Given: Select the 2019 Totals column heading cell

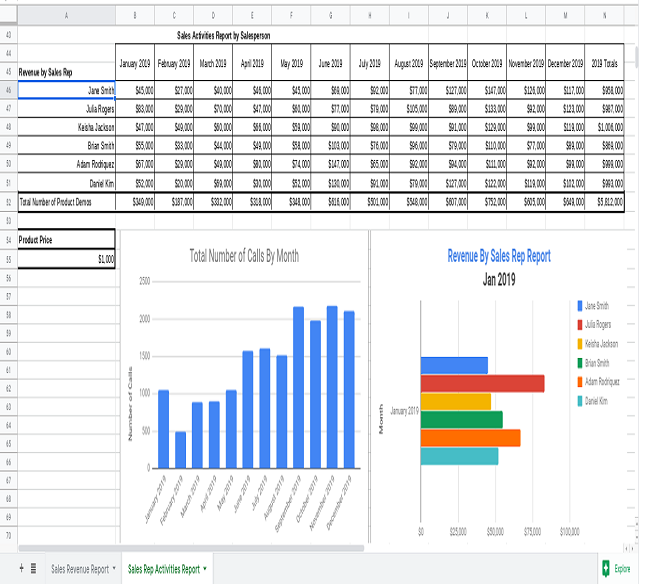Looking at the screenshot, I should pyautogui.click(x=605, y=63).
